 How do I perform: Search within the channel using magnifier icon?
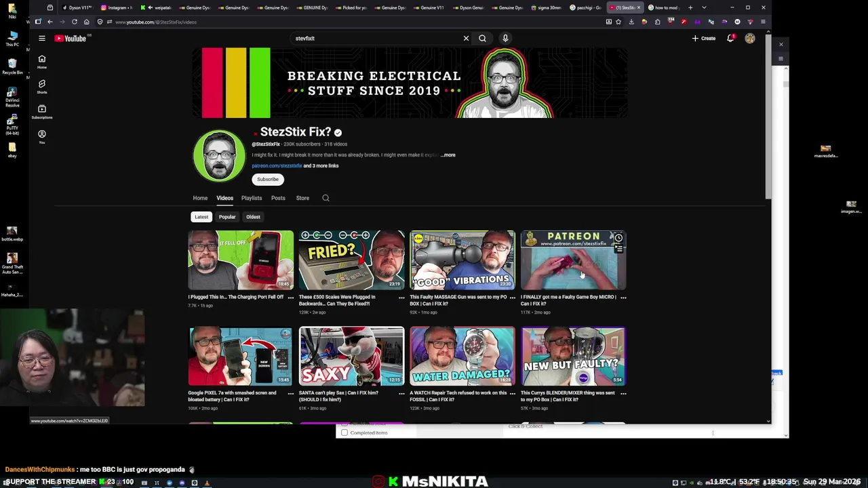(325, 198)
